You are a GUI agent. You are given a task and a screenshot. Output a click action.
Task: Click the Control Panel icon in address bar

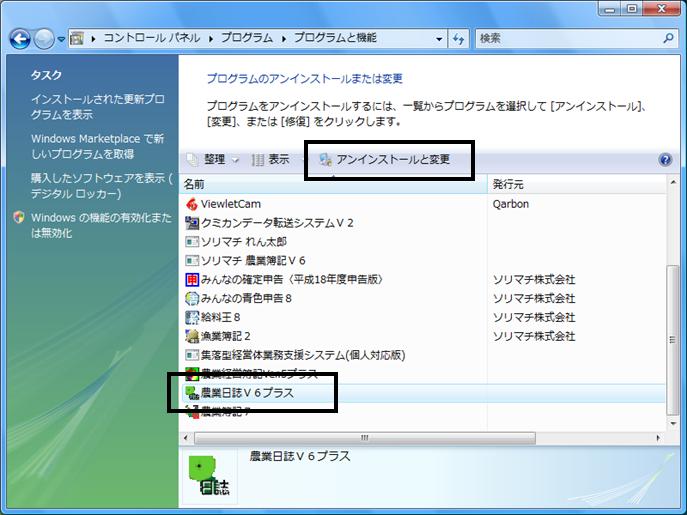(x=77, y=39)
